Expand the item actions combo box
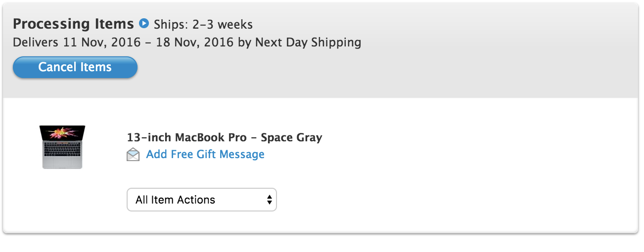This screenshot has height=252, width=644. [x=202, y=200]
